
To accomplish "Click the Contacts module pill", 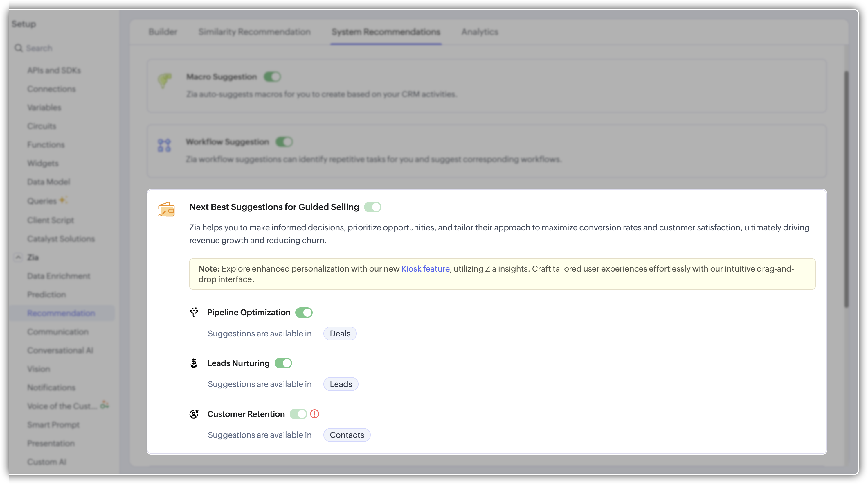I will pos(347,435).
